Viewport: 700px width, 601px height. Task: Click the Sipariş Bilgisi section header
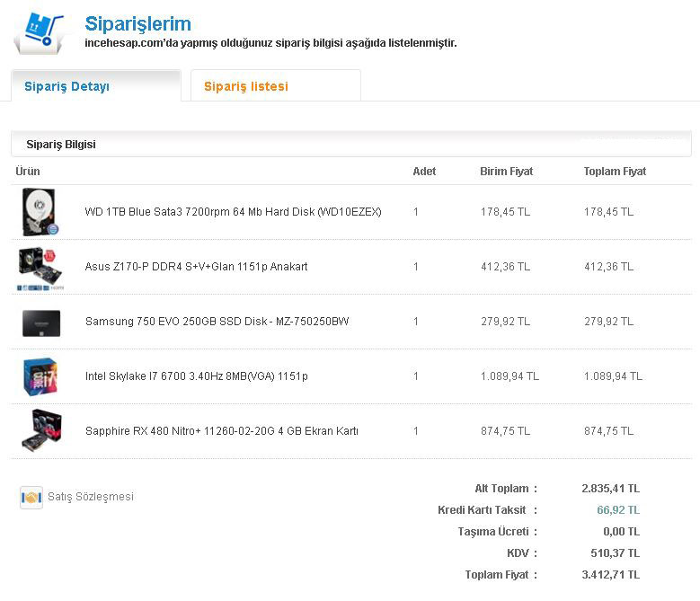tap(61, 144)
